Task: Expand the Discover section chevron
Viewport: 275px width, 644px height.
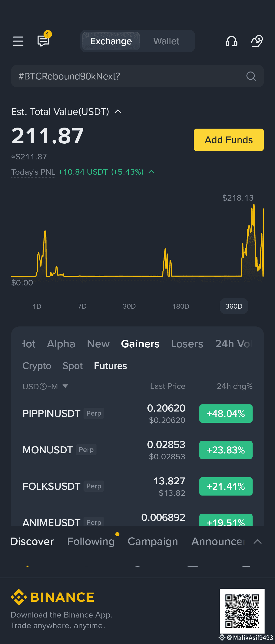Action: 257,542
